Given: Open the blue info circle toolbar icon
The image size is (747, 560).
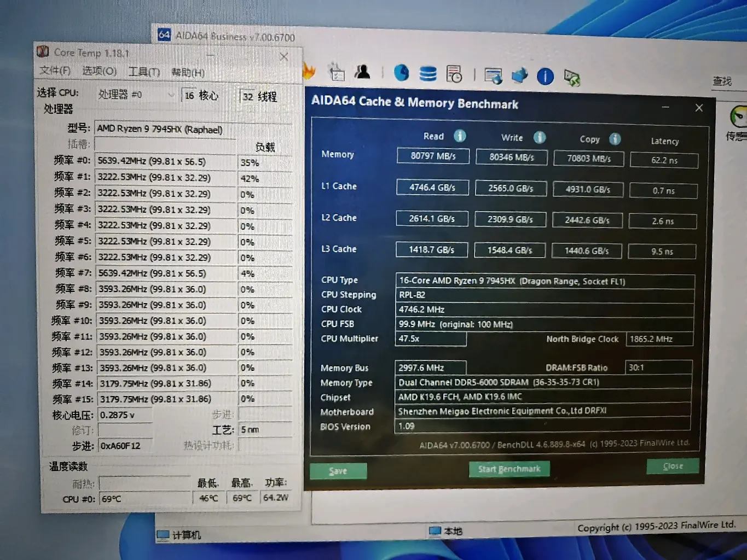Looking at the screenshot, I should click(545, 76).
